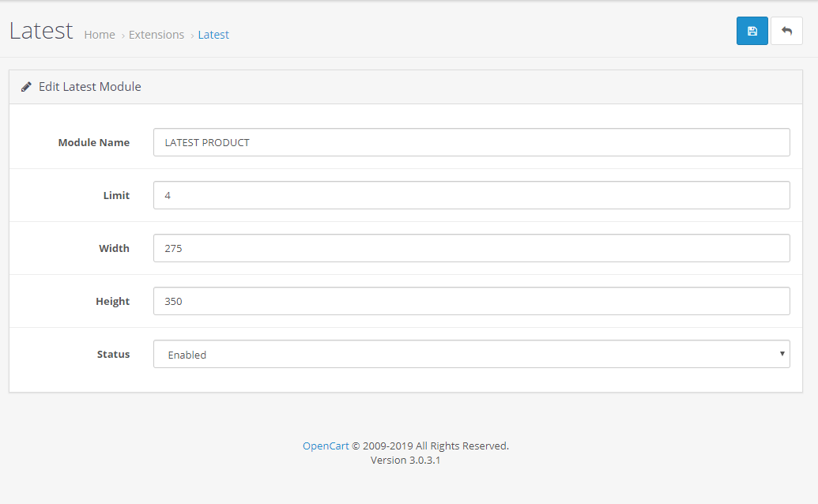The width and height of the screenshot is (818, 504).
Task: Click the Width field label
Action: [114, 248]
